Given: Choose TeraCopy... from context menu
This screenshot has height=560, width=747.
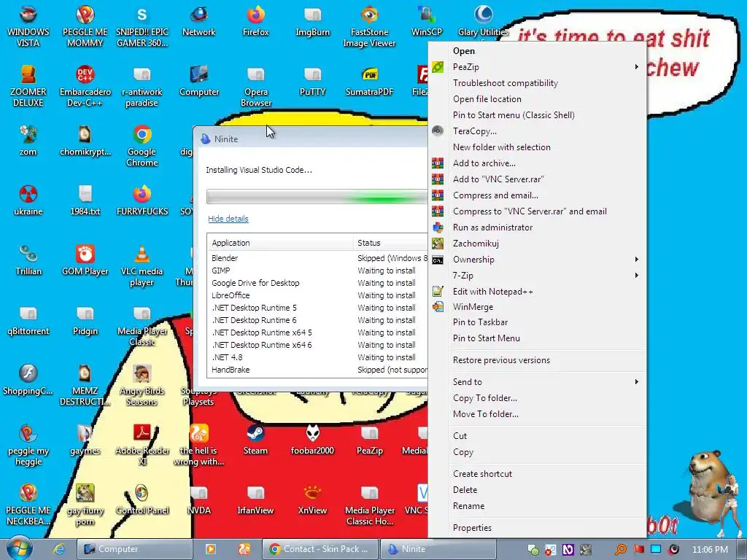Looking at the screenshot, I should pyautogui.click(x=537, y=131).
